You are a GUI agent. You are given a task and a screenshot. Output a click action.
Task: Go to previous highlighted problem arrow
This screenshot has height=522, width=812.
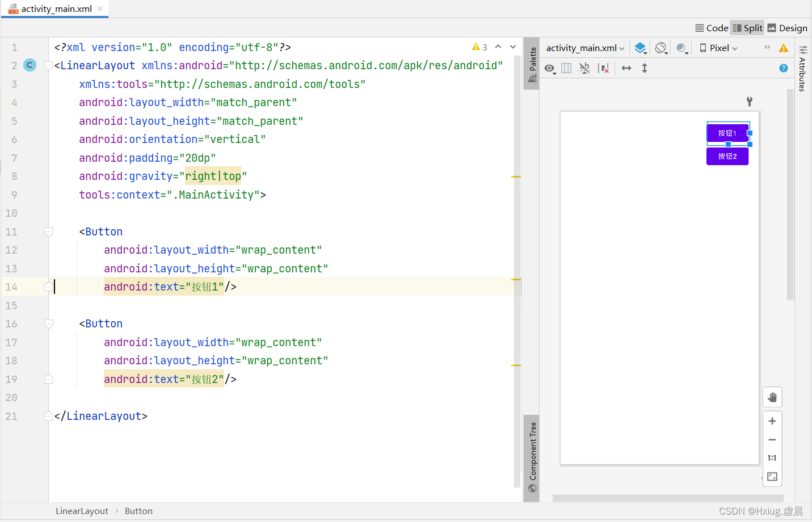coord(498,47)
